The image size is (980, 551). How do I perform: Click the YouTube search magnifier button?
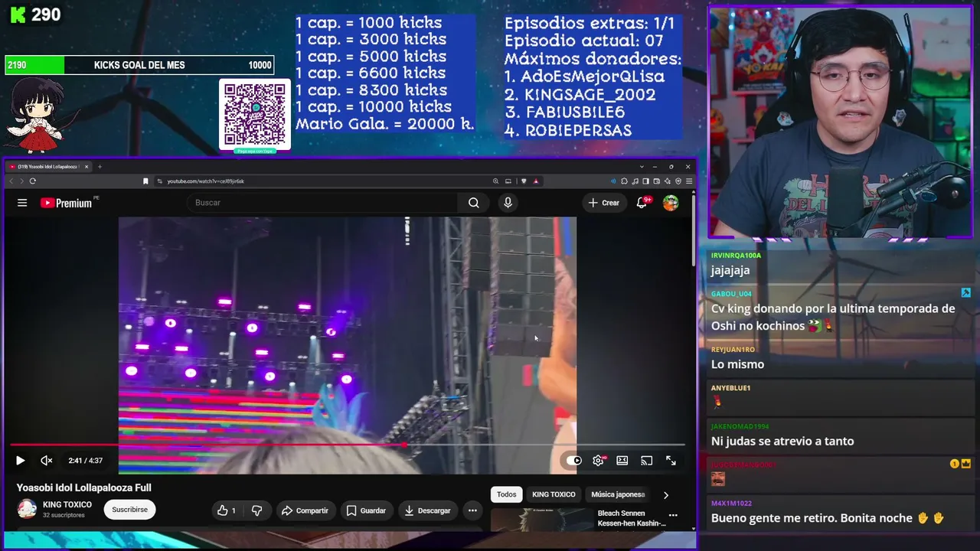tap(474, 203)
